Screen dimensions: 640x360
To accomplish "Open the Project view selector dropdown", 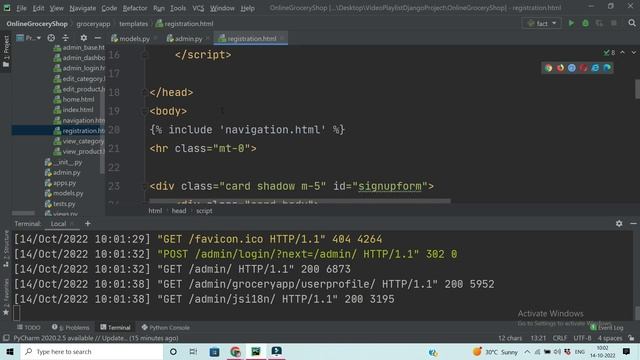I will point(29,38).
